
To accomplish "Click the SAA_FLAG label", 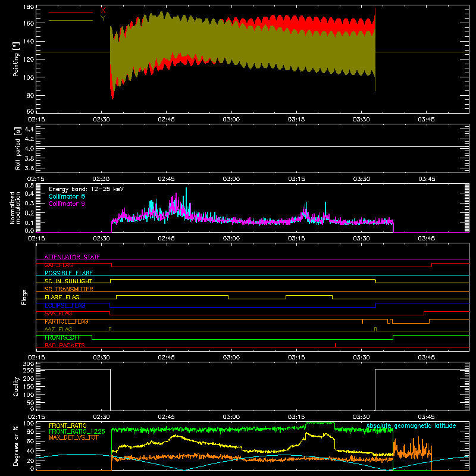I will click(x=58, y=314).
